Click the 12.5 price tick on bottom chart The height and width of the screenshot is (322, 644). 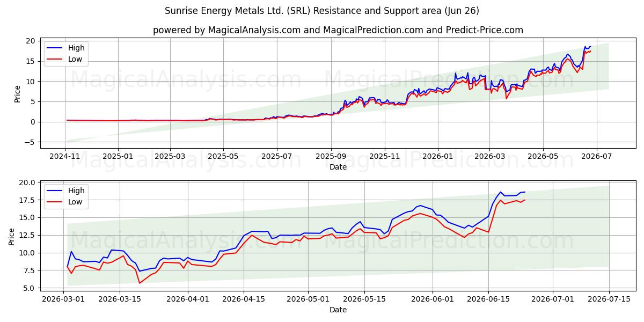pos(27,236)
